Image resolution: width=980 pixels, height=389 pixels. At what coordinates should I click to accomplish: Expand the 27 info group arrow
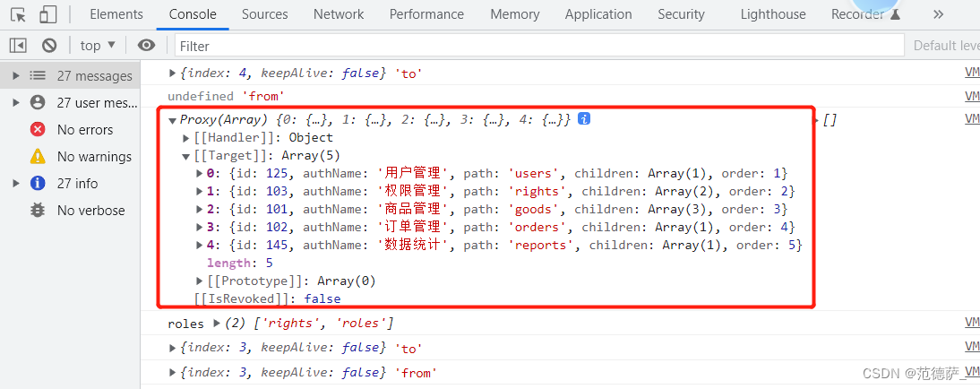16,183
